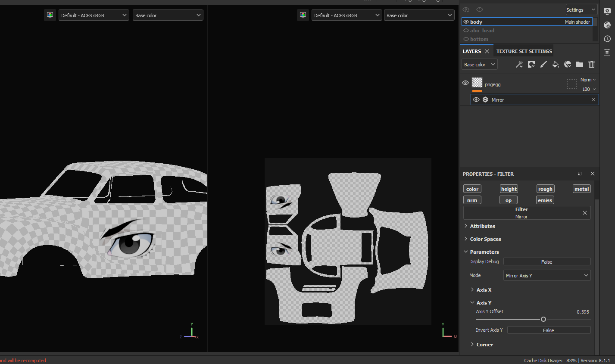The height and width of the screenshot is (364, 615).
Task: Open the Mode dropdown showing Mirror Axis Y
Action: coord(546,276)
